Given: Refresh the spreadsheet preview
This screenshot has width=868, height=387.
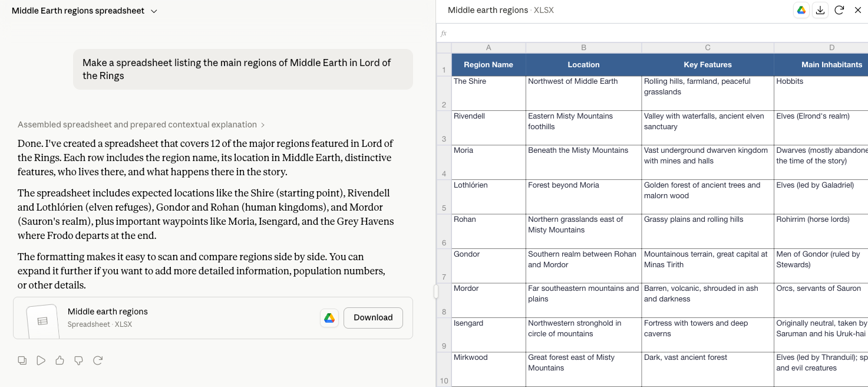Looking at the screenshot, I should tap(839, 10).
